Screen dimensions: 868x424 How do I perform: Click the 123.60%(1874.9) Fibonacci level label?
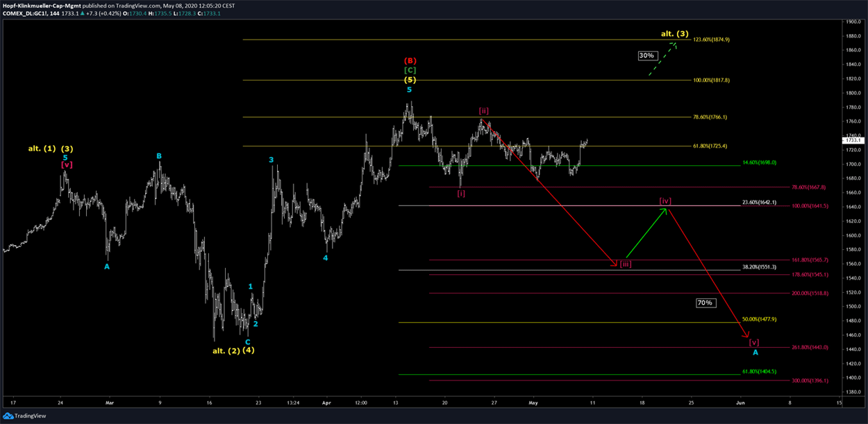(x=711, y=40)
